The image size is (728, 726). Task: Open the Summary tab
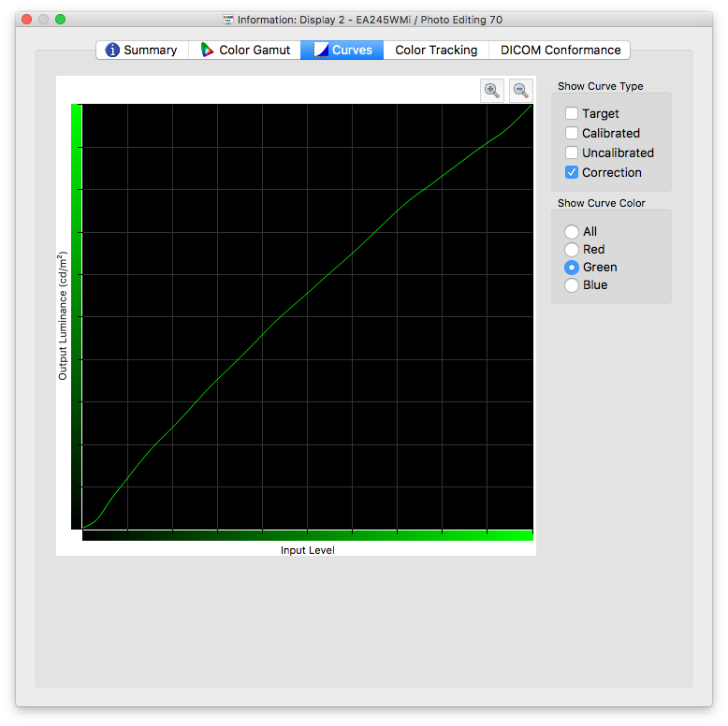click(x=142, y=50)
